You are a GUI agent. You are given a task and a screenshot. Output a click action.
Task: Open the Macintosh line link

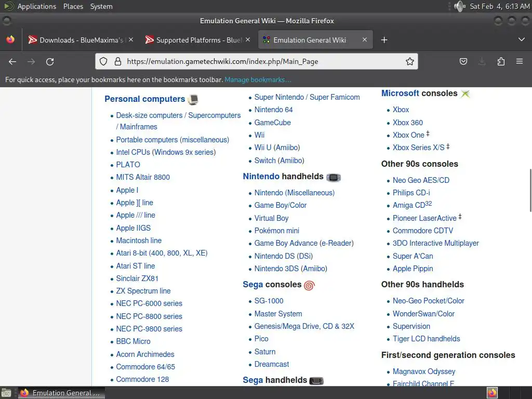pos(139,241)
